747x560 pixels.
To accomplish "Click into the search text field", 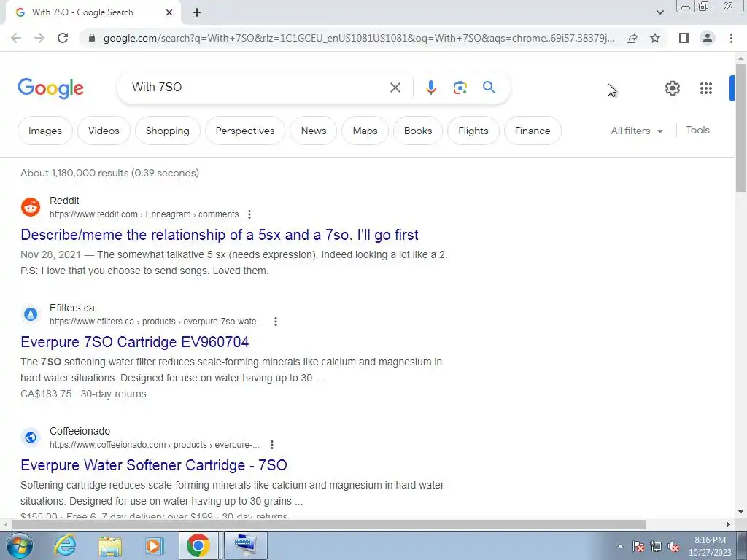I will (258, 87).
